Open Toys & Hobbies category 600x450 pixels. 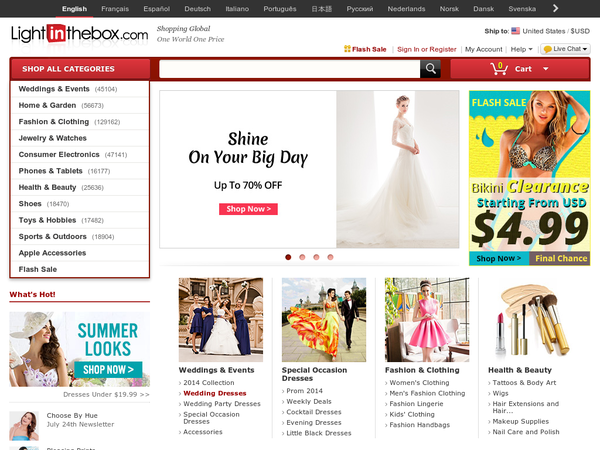[80, 220]
